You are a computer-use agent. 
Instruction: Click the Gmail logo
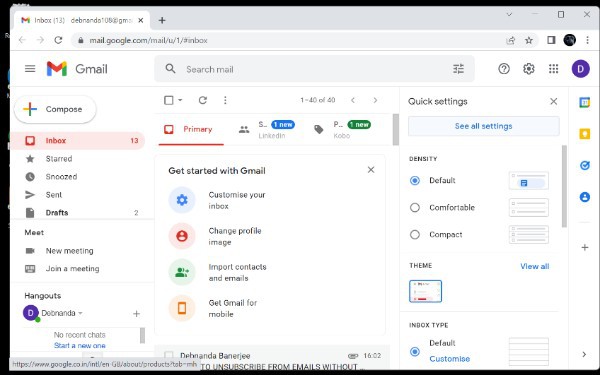[x=77, y=69]
